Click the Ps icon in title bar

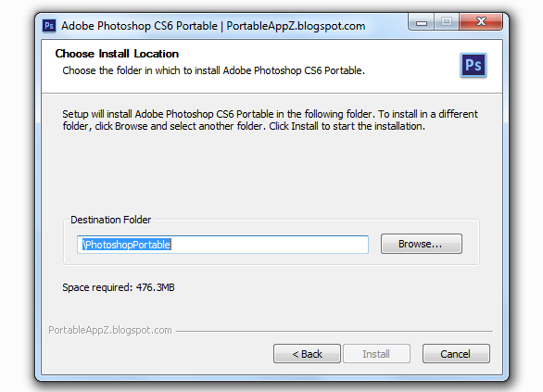(x=49, y=26)
